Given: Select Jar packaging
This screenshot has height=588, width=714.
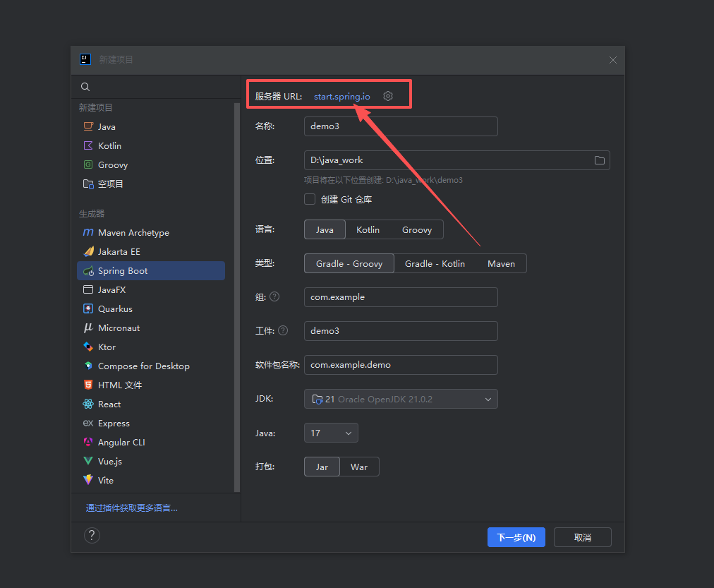Looking at the screenshot, I should click(322, 467).
